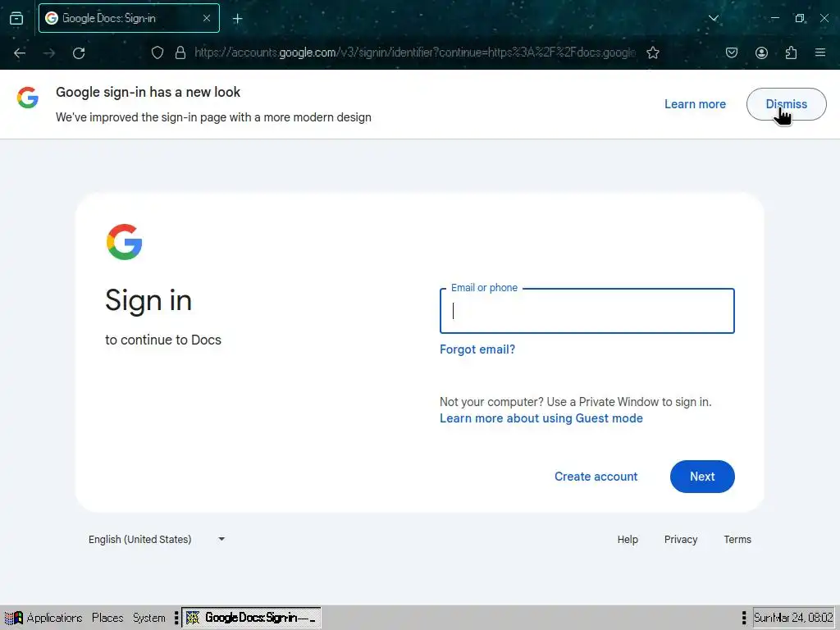Image resolution: width=840 pixels, height=630 pixels.
Task: Open the tracking protection shield icon
Action: [x=157, y=52]
